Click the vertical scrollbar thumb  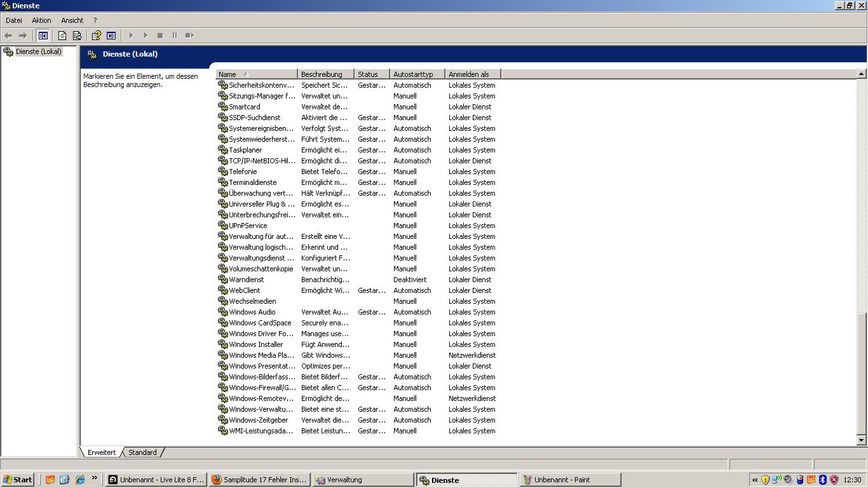(862, 374)
